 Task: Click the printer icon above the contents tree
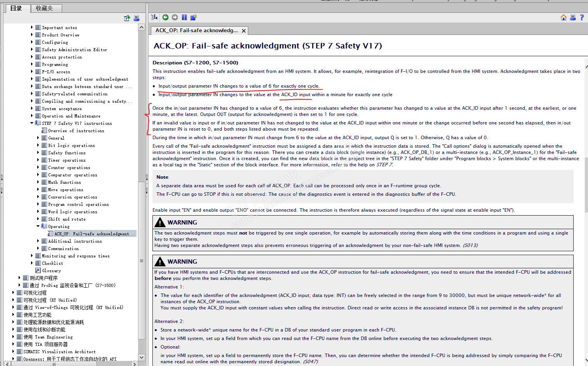pos(137,18)
